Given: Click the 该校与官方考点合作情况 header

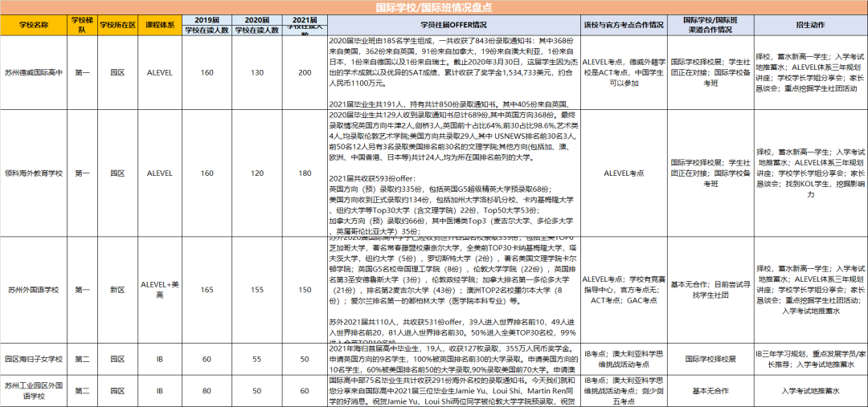Looking at the screenshot, I should click(x=624, y=26).
